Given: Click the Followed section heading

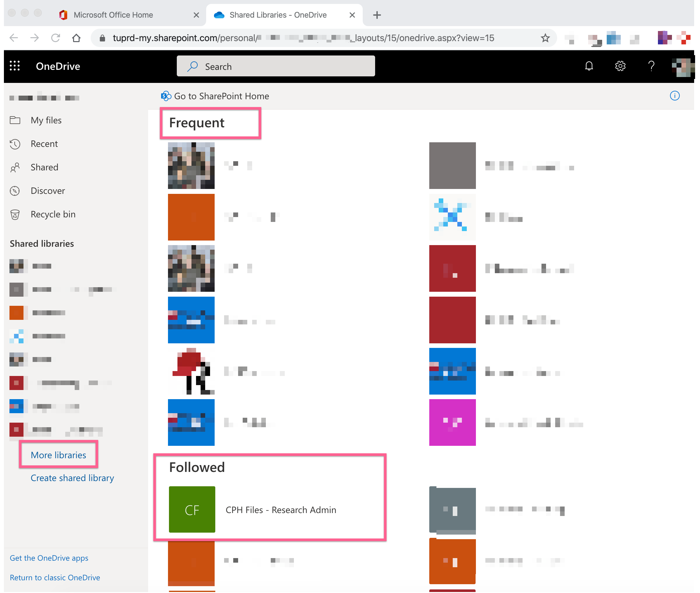Looking at the screenshot, I should pos(197,468).
